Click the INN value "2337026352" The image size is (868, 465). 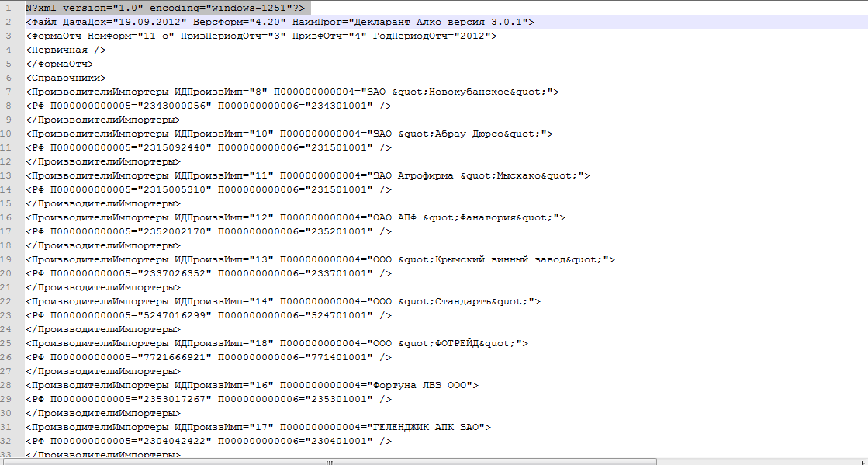pyautogui.click(x=175, y=273)
